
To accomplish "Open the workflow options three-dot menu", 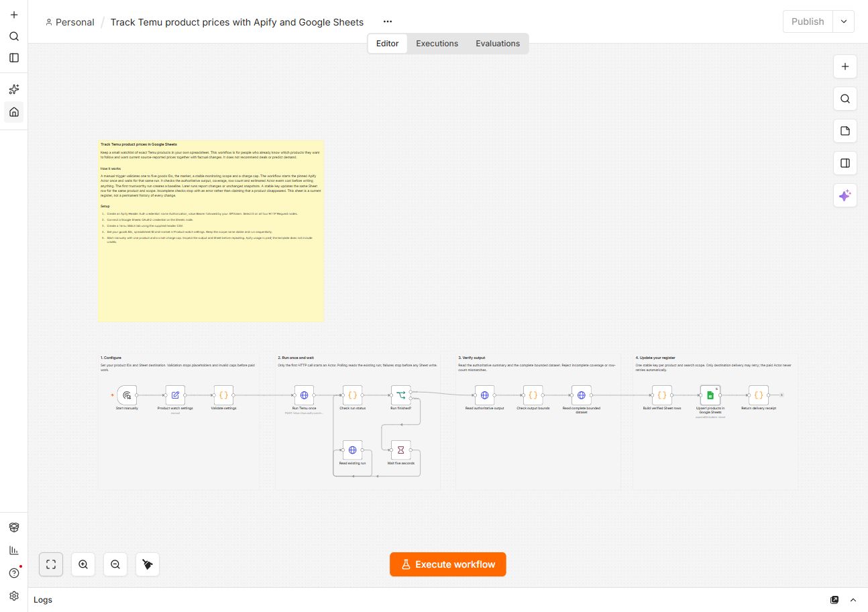I will tap(388, 21).
